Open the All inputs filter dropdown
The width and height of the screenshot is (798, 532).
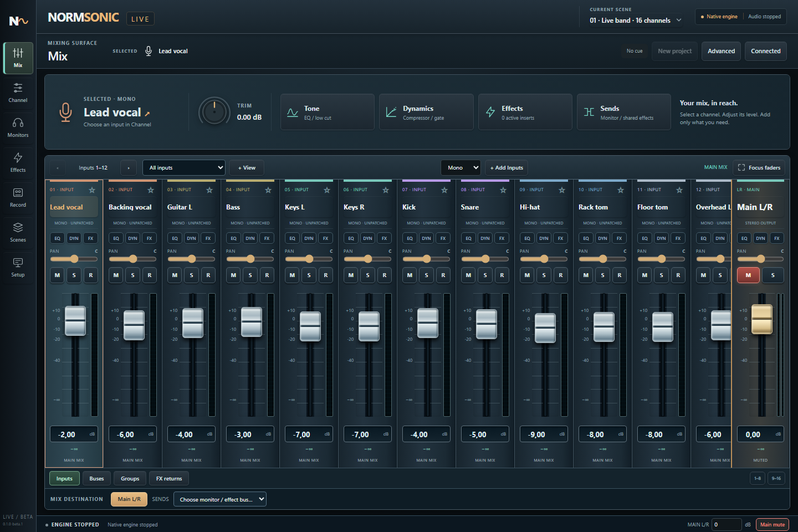coord(184,168)
